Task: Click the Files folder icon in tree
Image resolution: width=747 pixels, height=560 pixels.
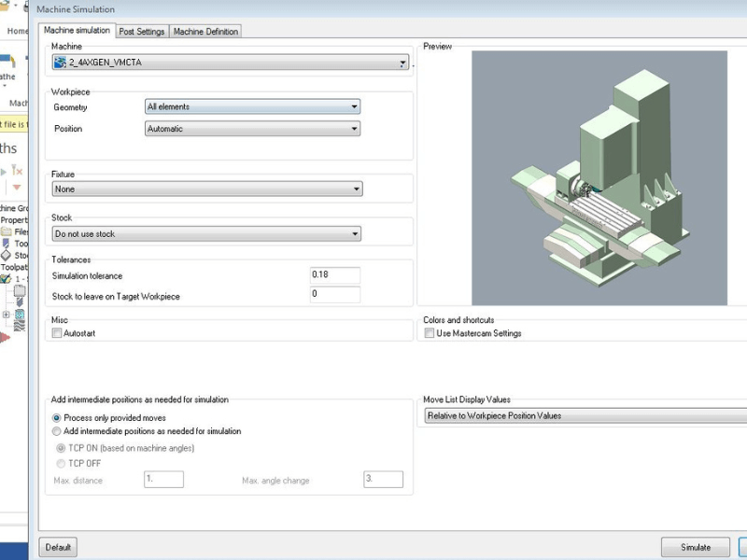Action: click(x=7, y=231)
